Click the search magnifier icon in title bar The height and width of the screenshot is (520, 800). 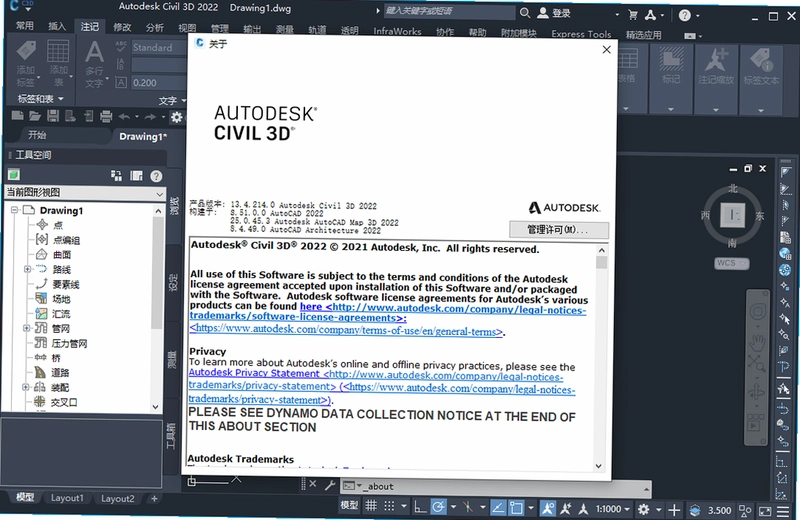point(525,13)
